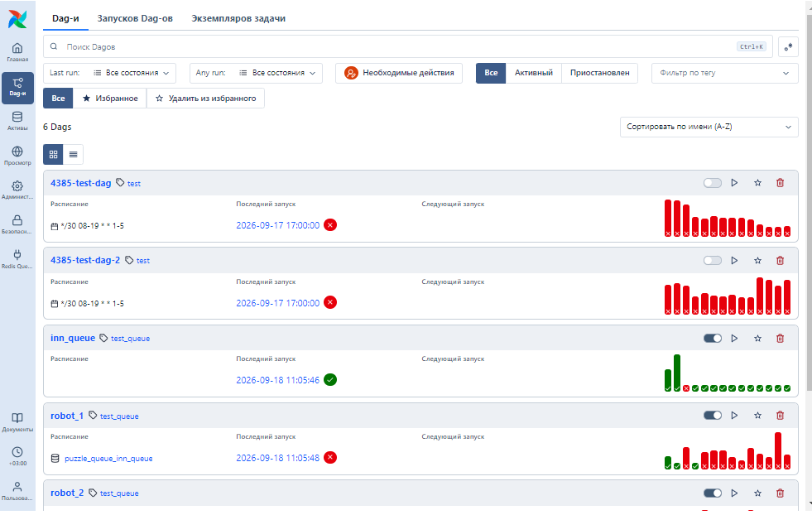Switch to the Запусков Dag-ов tab
The width and height of the screenshot is (812, 515).
point(135,19)
